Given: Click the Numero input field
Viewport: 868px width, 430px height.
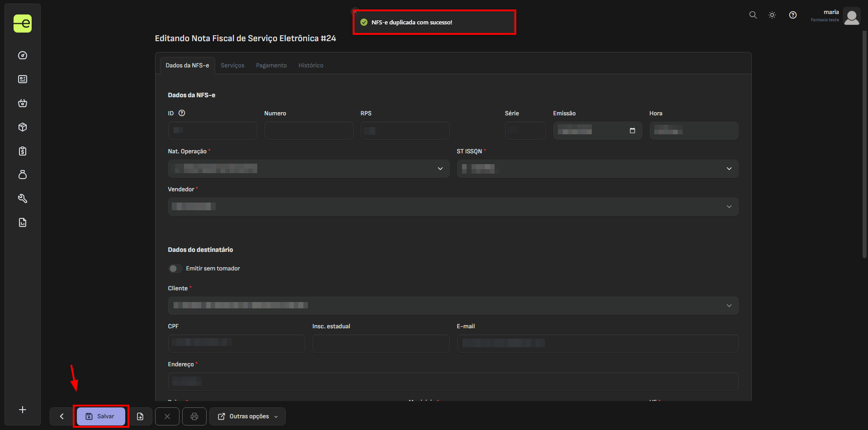Looking at the screenshot, I should [x=309, y=131].
